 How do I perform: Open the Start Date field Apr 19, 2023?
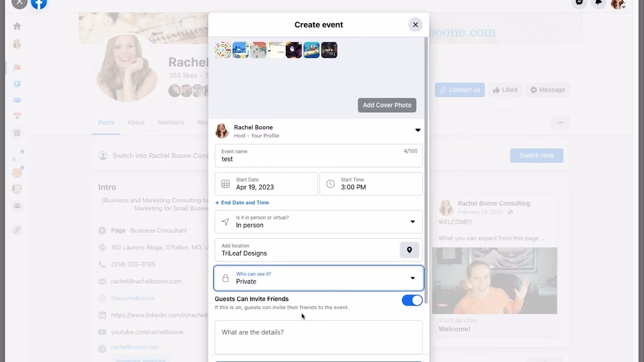click(266, 184)
